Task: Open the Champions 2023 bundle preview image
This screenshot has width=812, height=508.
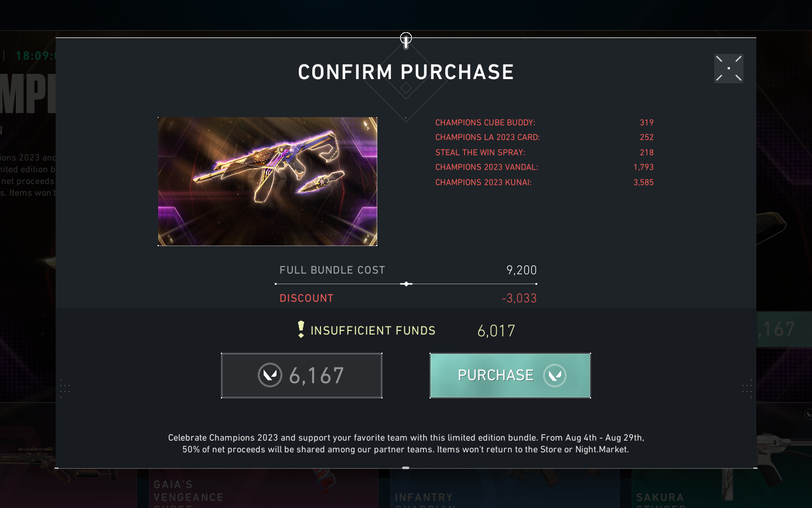Action: point(267,182)
